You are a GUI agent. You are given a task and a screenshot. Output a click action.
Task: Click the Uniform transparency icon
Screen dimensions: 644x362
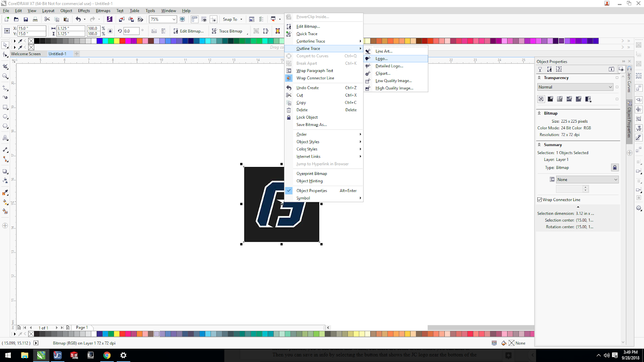coord(550,99)
